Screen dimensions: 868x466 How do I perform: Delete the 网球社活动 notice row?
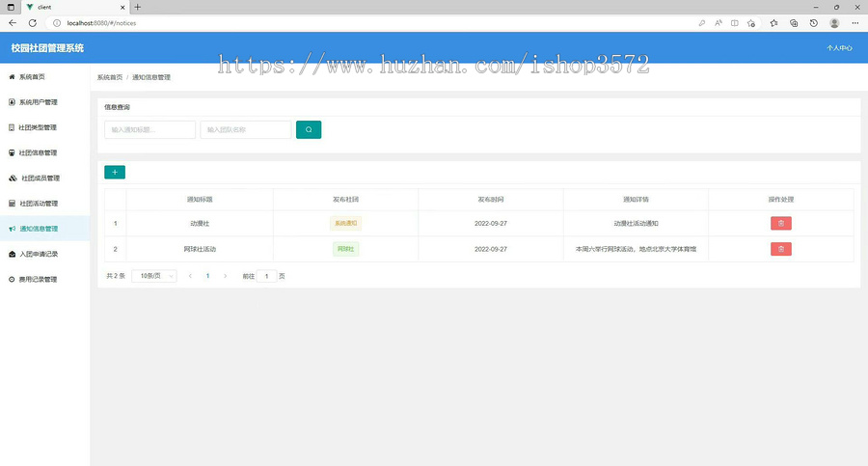(x=780, y=249)
